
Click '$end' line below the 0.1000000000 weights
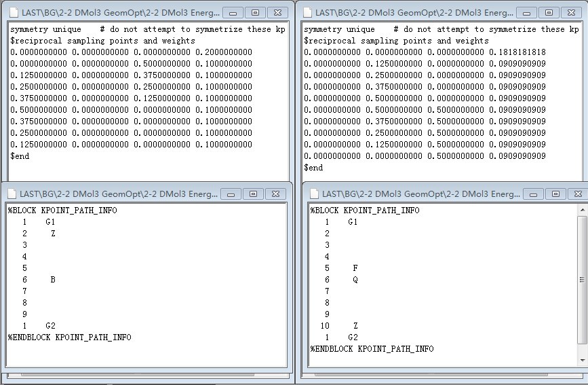[x=20, y=156]
